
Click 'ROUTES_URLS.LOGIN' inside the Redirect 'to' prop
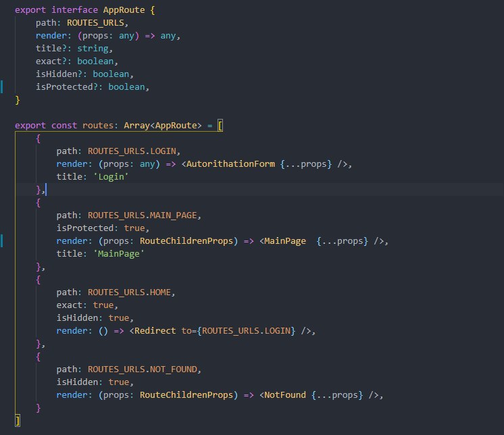coord(246,331)
